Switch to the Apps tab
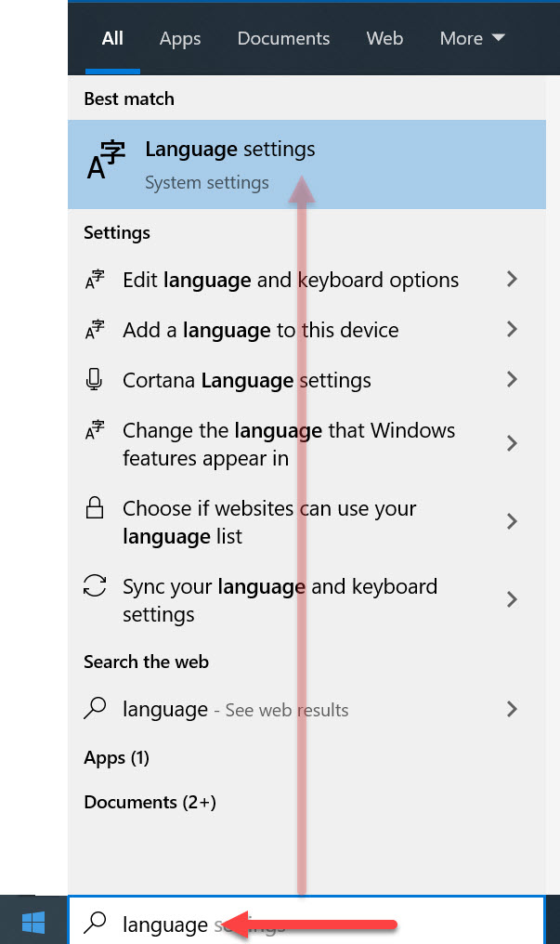This screenshot has width=560, height=944. pyautogui.click(x=180, y=38)
